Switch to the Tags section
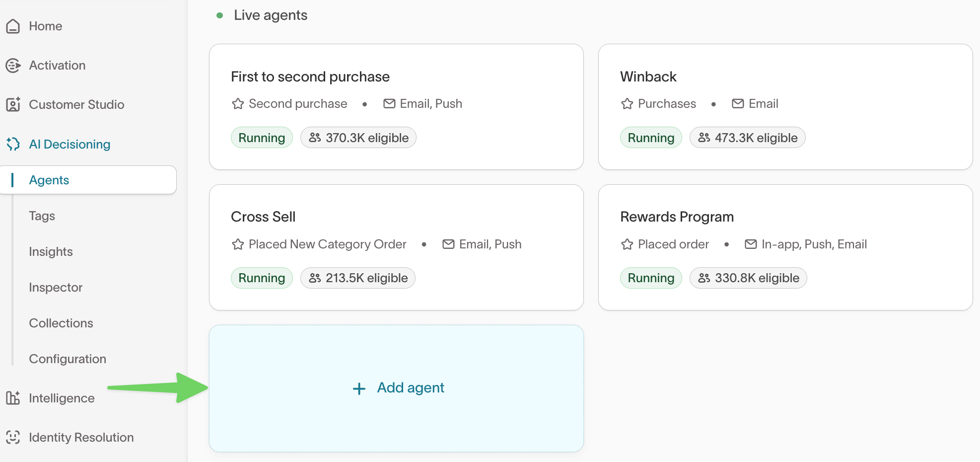Image resolution: width=980 pixels, height=462 pixels. pyautogui.click(x=42, y=216)
